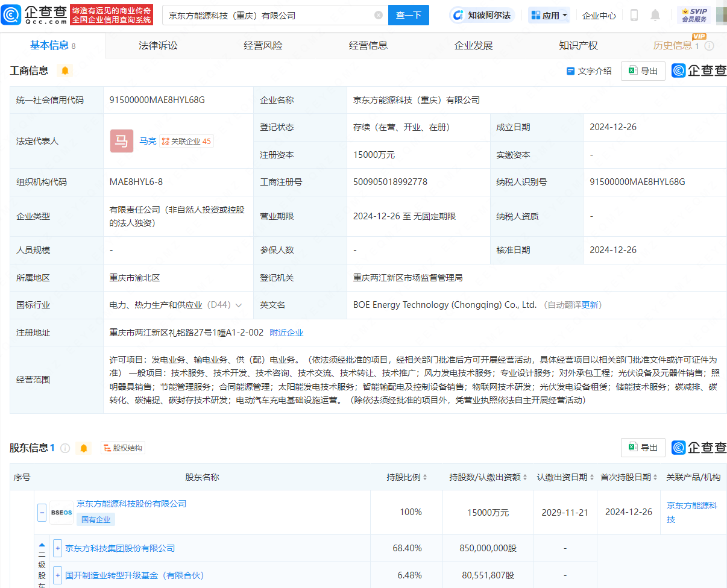Image resolution: width=727 pixels, height=588 pixels.
Task: Open SVIP 会员服务 badge
Action: pyautogui.click(x=694, y=15)
